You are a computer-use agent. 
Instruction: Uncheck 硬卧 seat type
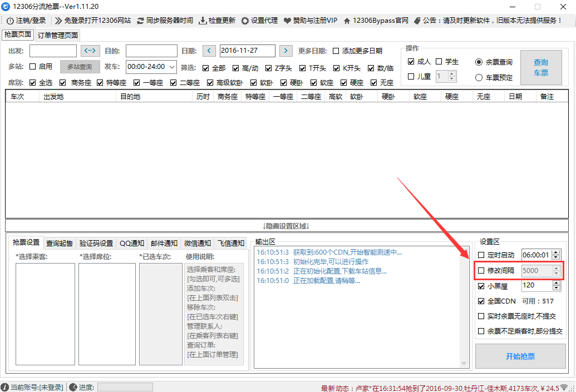(284, 83)
